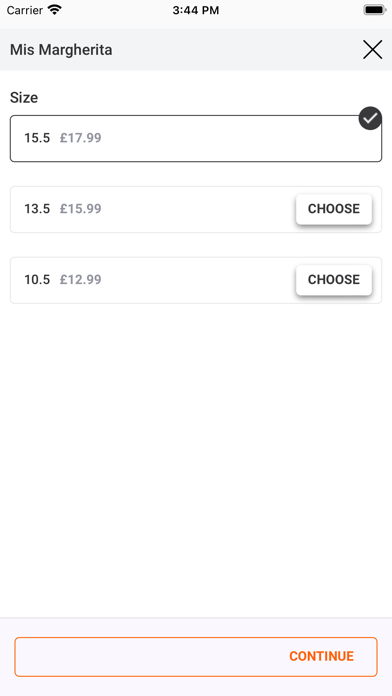This screenshot has height=696, width=392.
Task: Continue to the next step
Action: click(x=196, y=656)
